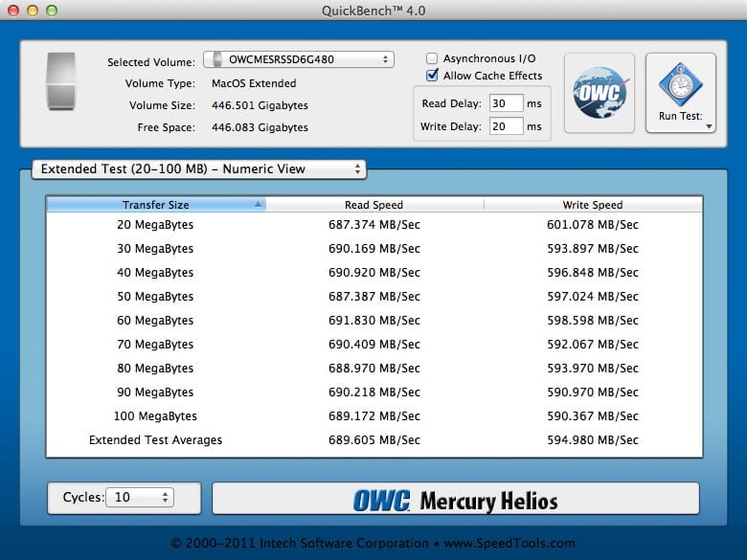Sort by the Read Speed column header
This screenshot has width=747, height=560.
(373, 205)
